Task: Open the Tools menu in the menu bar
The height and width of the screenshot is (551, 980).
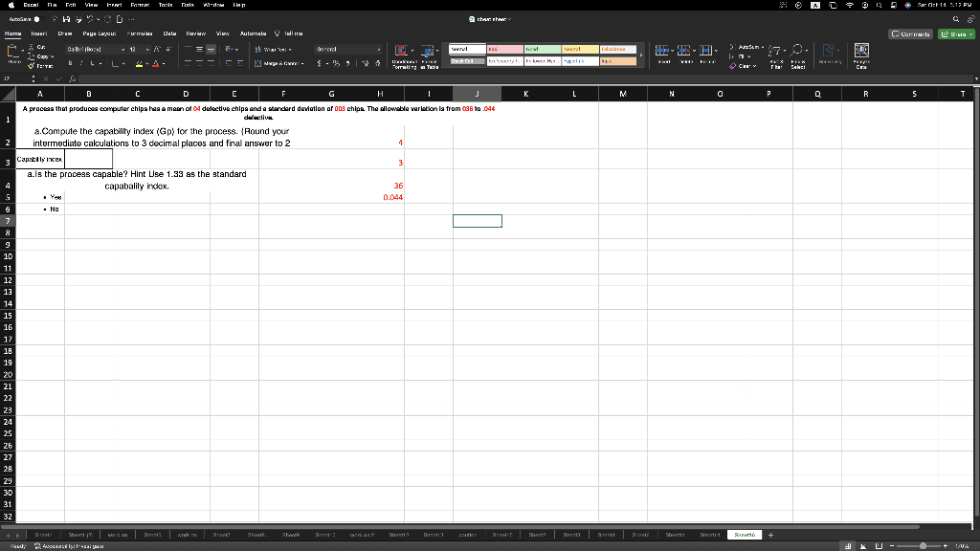Action: click(166, 5)
